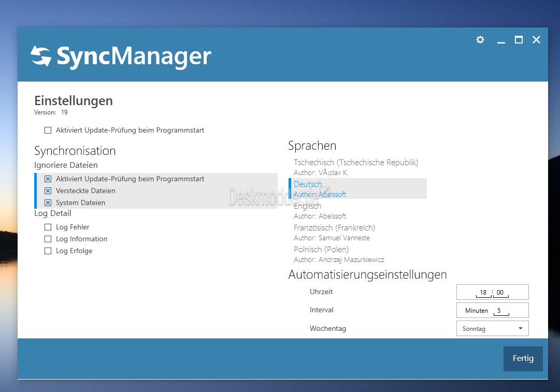Click the Einstellungen heading

[74, 101]
